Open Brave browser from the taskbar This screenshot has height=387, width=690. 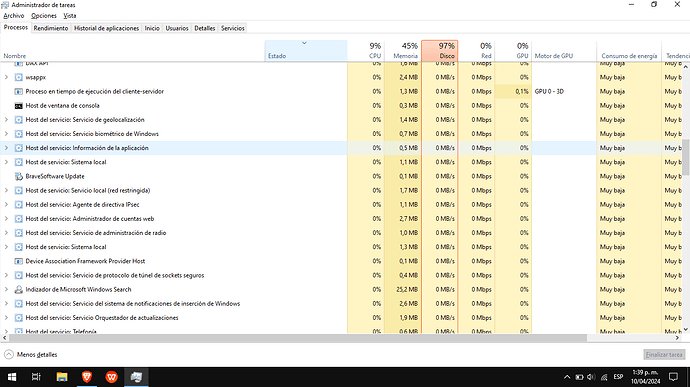(87, 377)
